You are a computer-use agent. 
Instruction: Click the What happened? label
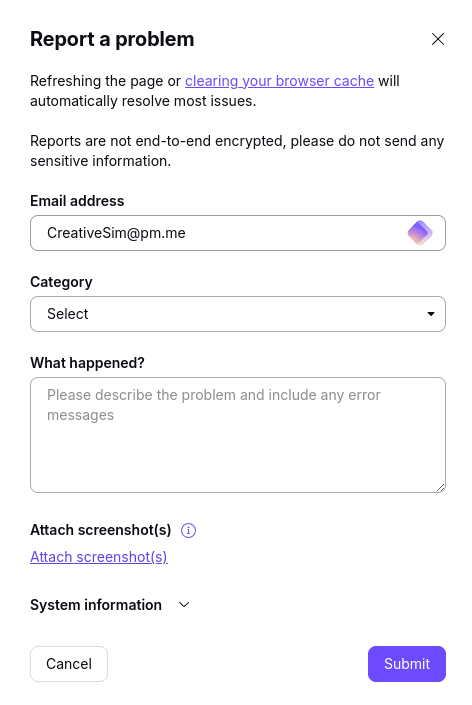[x=87, y=363]
